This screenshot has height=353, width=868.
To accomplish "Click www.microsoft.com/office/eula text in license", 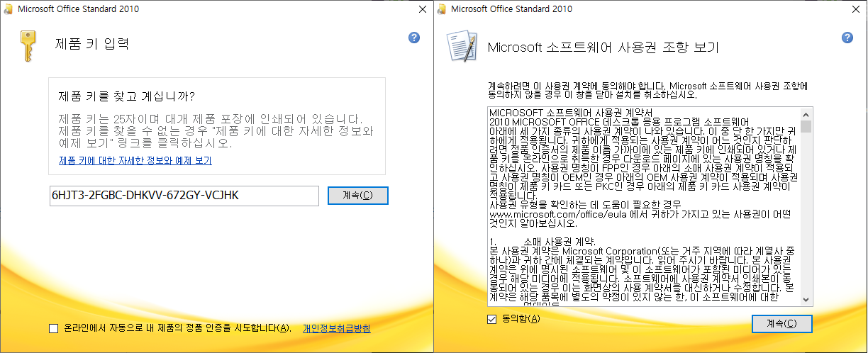I will 560,213.
